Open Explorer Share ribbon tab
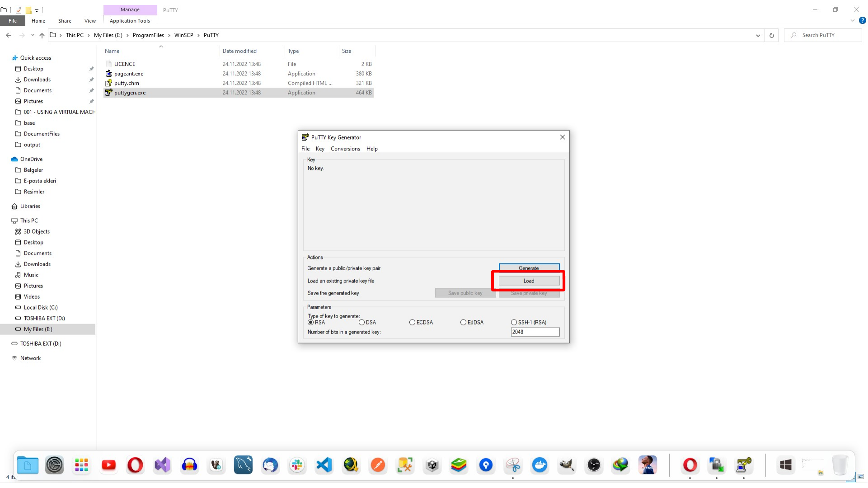The width and height of the screenshot is (868, 488). coord(65,21)
